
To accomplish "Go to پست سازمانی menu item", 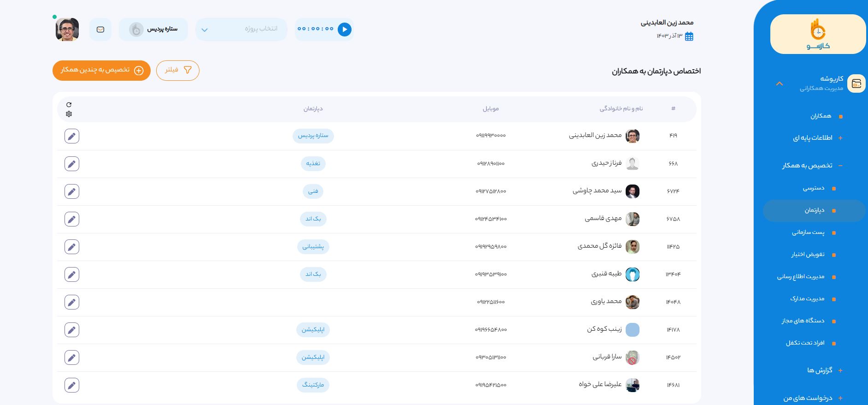I will (x=808, y=232).
